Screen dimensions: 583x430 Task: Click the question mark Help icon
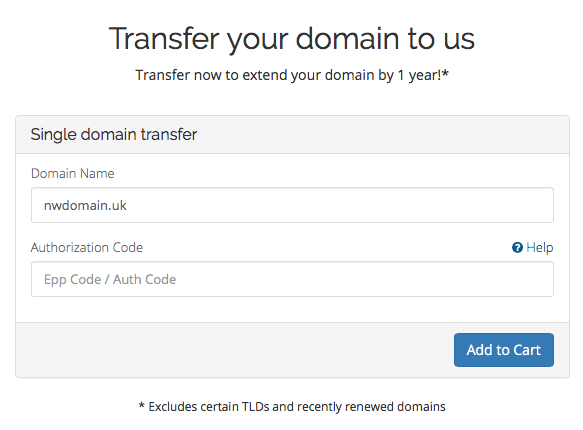pos(517,248)
